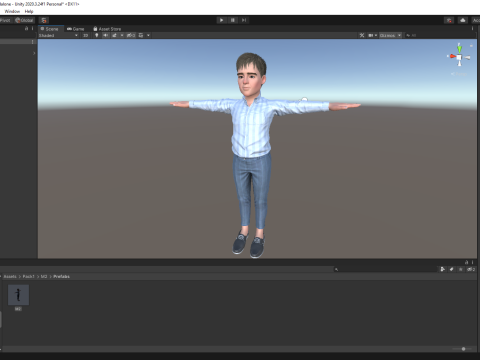Screen dimensions: 480x360
Task: Open the Shaded draw mode dropdown
Action: (58, 35)
